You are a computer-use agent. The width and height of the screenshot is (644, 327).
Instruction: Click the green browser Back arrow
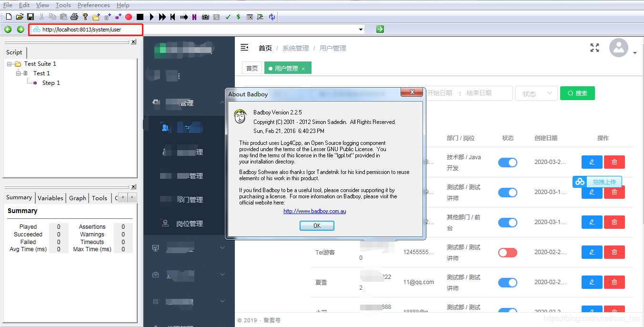[x=8, y=29]
